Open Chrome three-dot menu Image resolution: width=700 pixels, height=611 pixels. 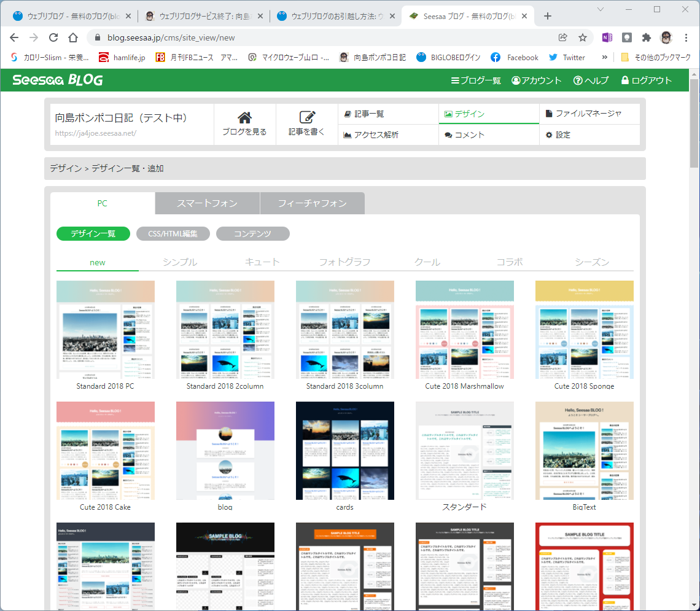[686, 37]
